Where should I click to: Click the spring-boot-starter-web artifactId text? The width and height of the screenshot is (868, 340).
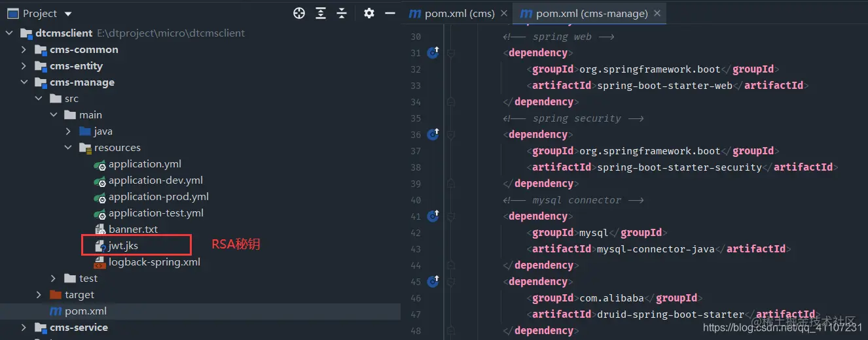coord(665,85)
